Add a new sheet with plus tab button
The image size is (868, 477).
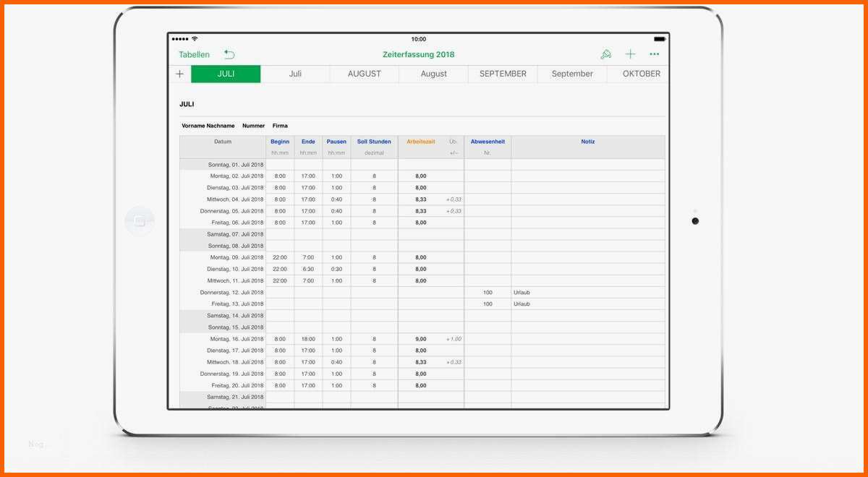coord(180,74)
